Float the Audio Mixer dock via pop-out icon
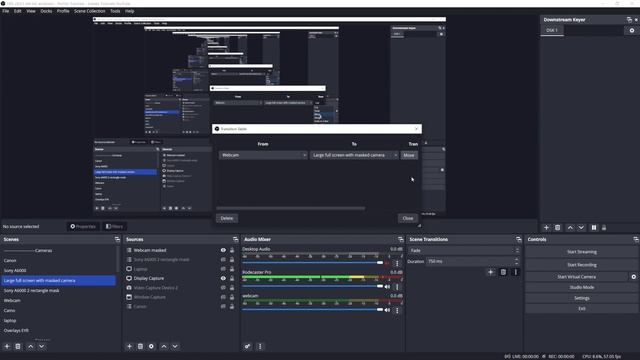The height and width of the screenshot is (360, 640). [x=400, y=239]
